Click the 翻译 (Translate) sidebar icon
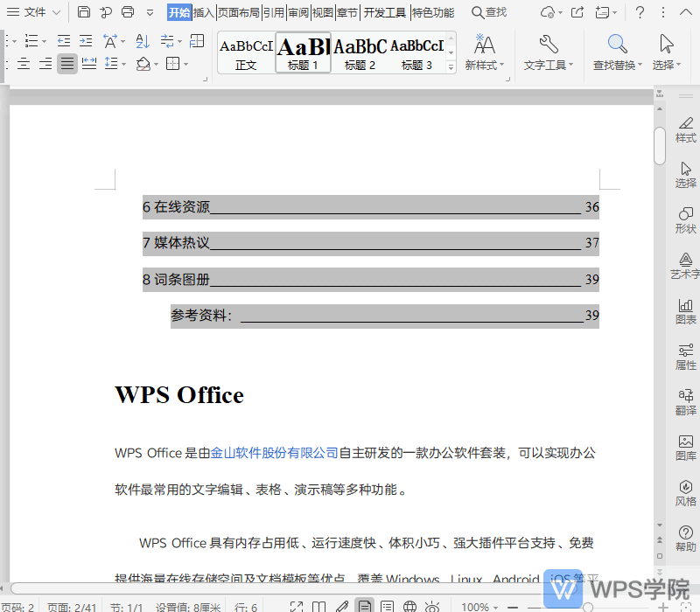This screenshot has width=700, height=612. (685, 394)
